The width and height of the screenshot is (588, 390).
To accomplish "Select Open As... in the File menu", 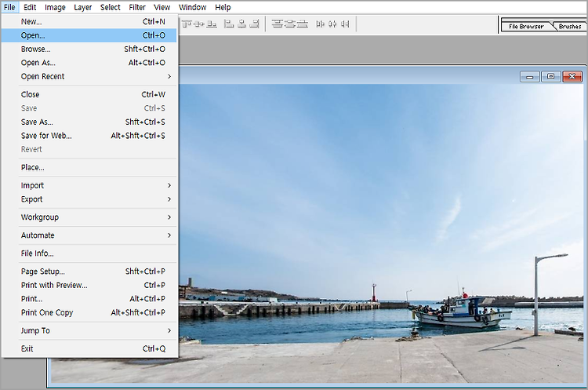I will (x=89, y=63).
